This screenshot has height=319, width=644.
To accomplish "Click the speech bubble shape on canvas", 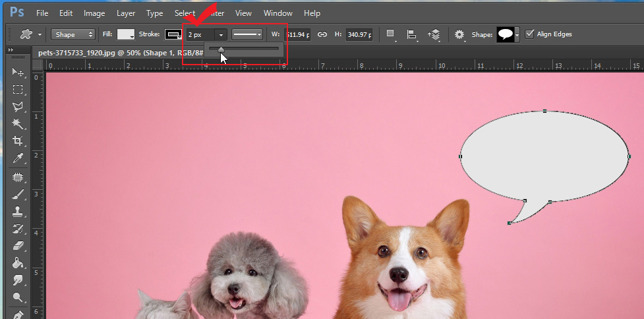I will pos(544,156).
